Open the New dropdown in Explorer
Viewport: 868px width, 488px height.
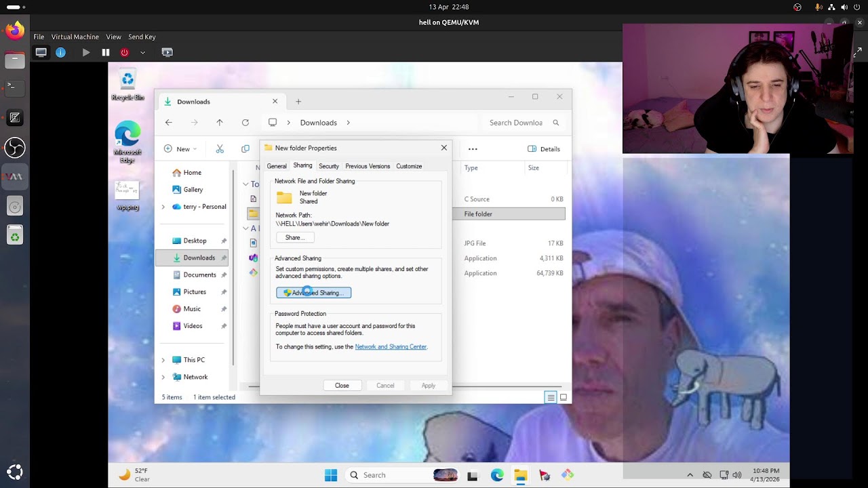coord(180,149)
